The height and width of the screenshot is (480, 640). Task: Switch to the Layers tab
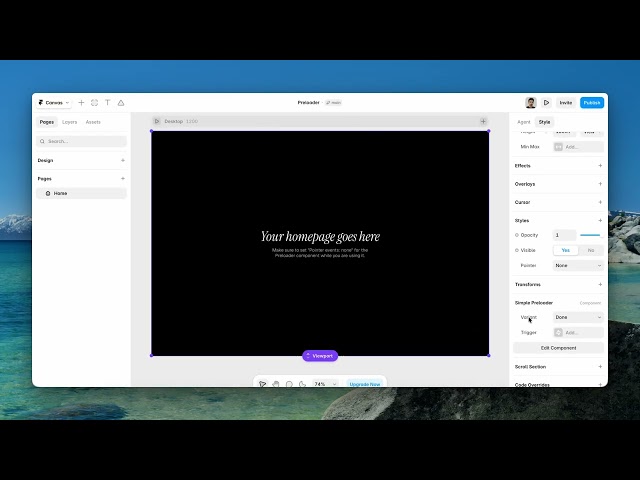[69, 122]
